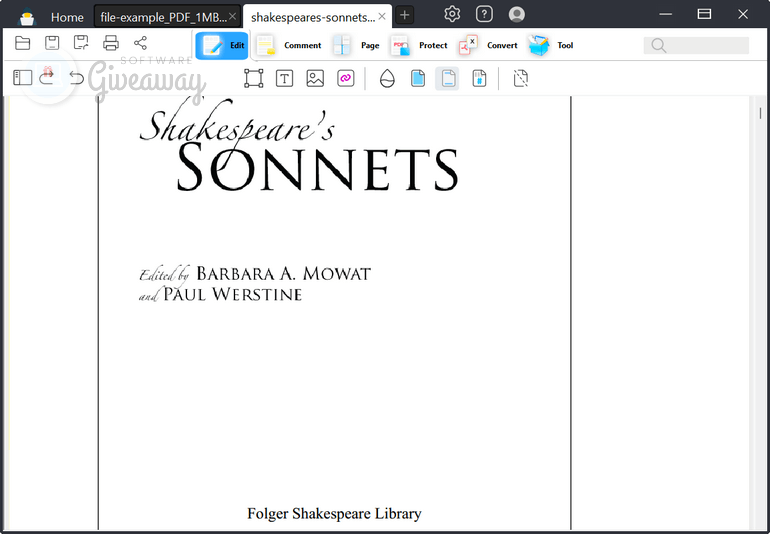This screenshot has height=534, width=770.
Task: Switch to the Comment ribbon tab
Action: pyautogui.click(x=289, y=46)
